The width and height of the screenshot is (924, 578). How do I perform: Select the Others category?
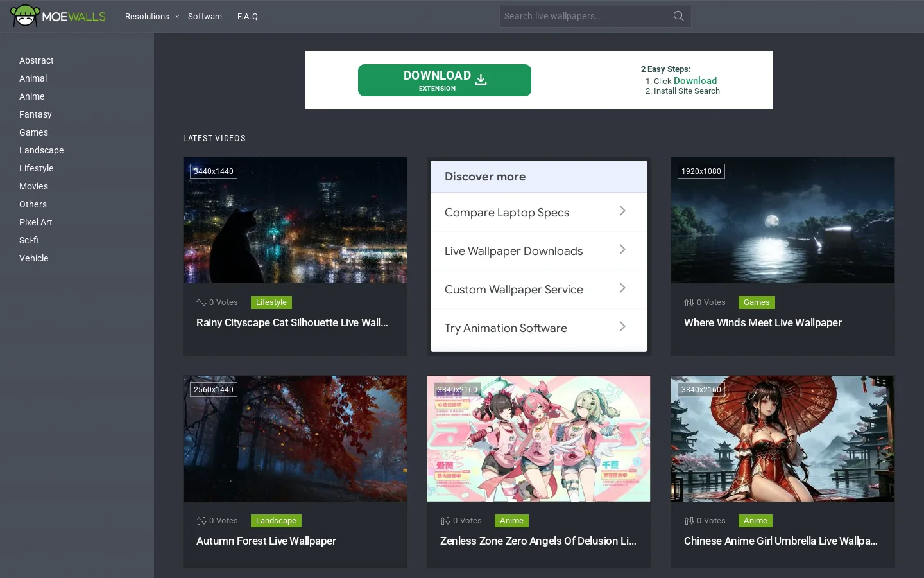pyautogui.click(x=33, y=204)
